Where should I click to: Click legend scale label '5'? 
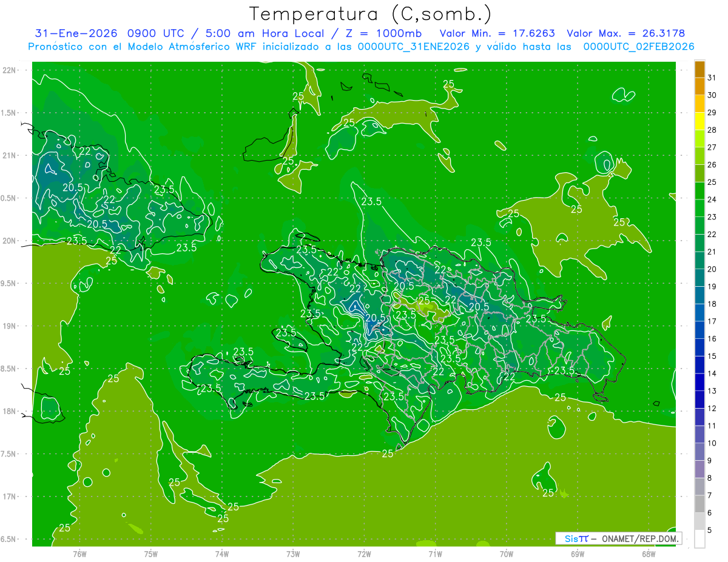[x=710, y=530]
